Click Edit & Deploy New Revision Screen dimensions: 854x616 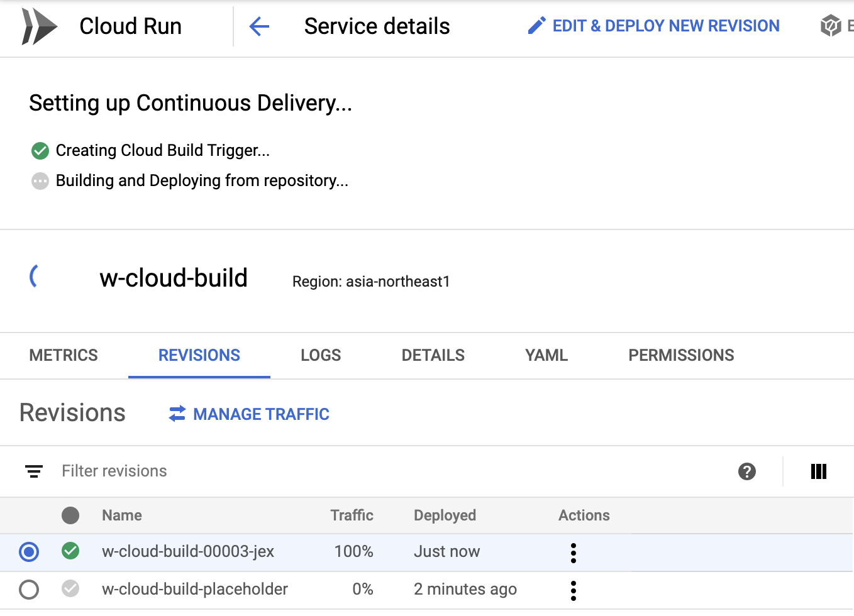point(653,26)
